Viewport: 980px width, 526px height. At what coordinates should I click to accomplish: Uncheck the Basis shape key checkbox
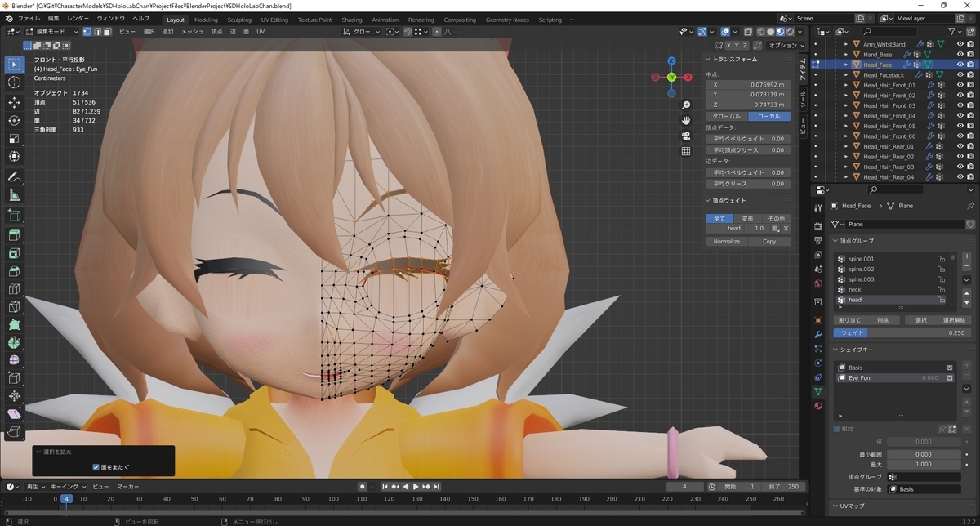tap(950, 368)
